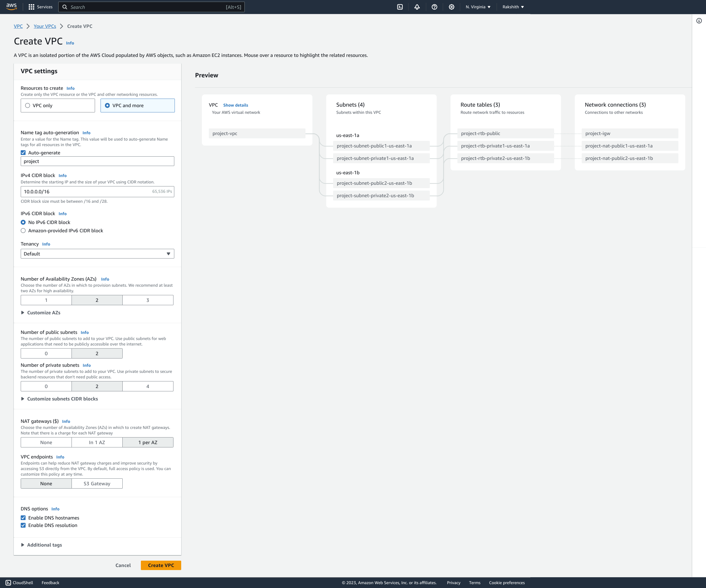The image size is (706, 588).
Task: Open the info panel icon at right edge
Action: point(699,21)
